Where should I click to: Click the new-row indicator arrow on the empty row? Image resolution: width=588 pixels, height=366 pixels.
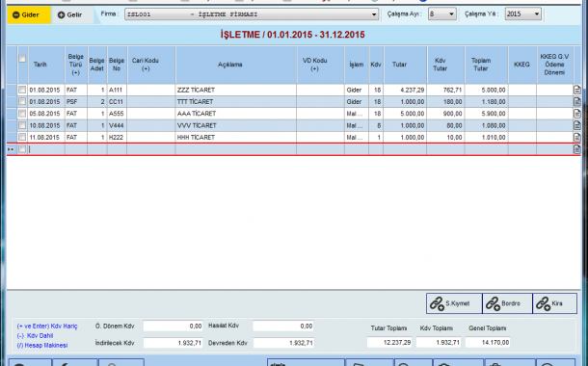[x=11, y=149]
